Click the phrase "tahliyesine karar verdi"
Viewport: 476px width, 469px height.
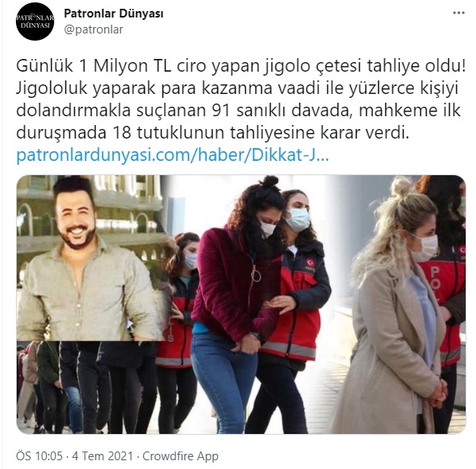(318, 133)
